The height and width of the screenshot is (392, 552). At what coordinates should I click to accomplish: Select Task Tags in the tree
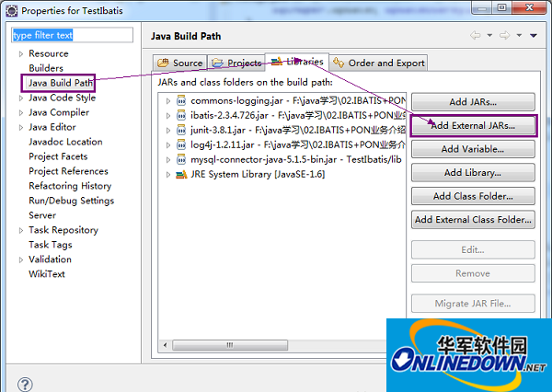51,245
